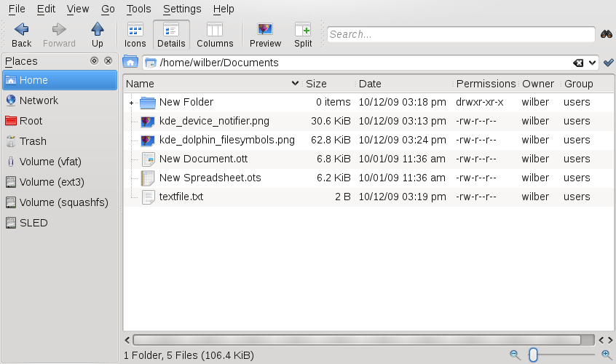Click the 2 B size value

point(342,197)
